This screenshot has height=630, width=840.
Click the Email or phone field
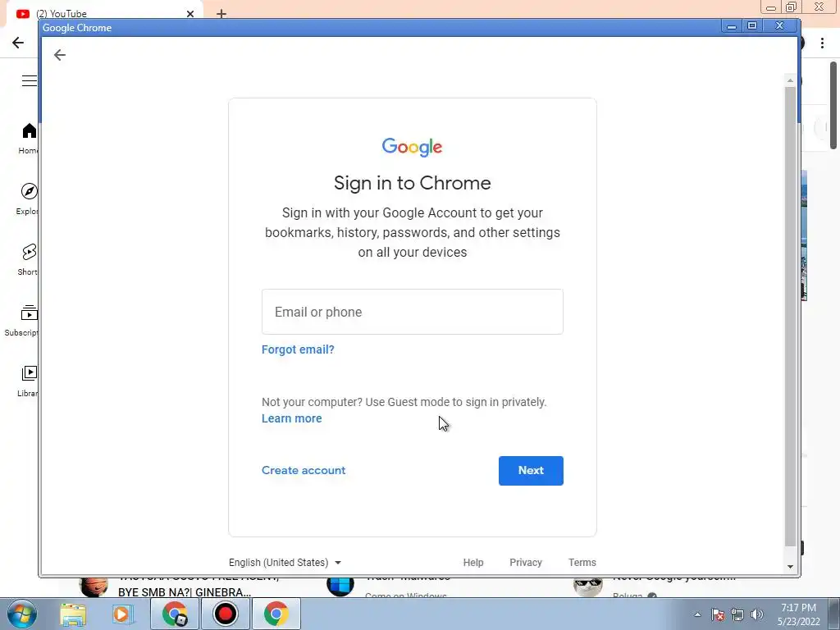pos(412,312)
